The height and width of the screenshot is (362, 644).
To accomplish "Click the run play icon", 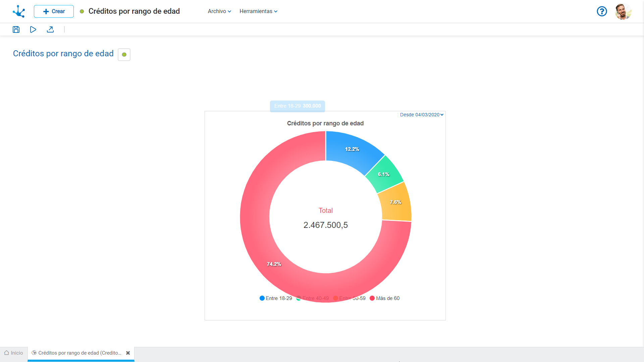I will 33,29.
